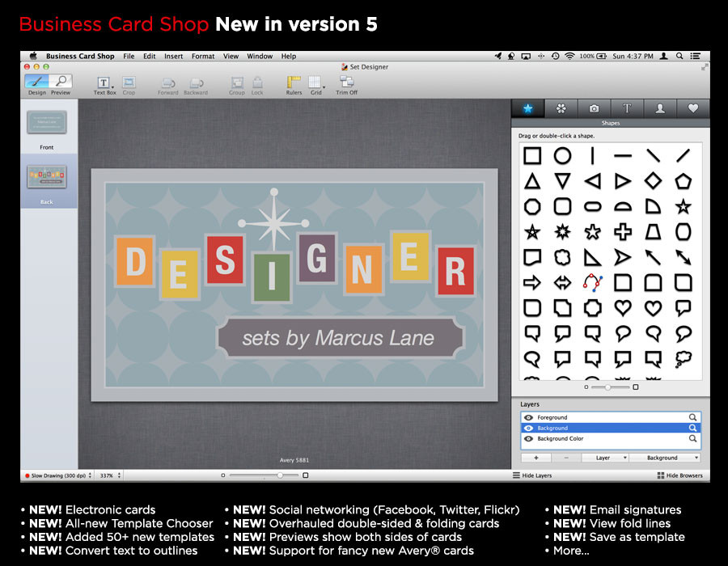Toggle Background Color layer visibility
This screenshot has height=566, width=728.
coord(528,438)
